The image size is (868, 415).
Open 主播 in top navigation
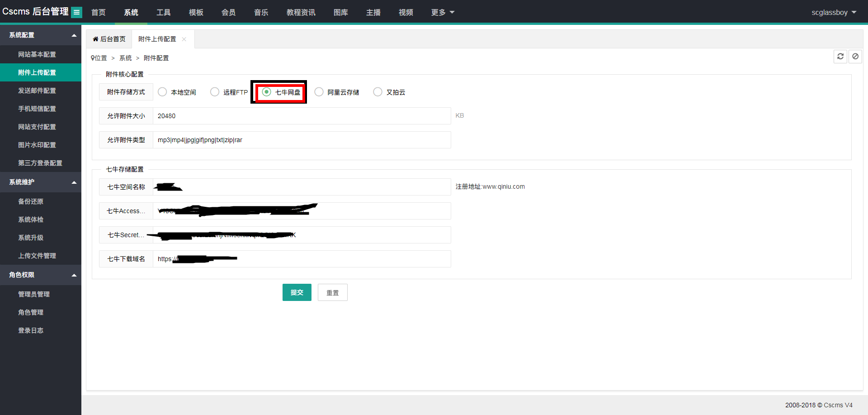(x=373, y=12)
